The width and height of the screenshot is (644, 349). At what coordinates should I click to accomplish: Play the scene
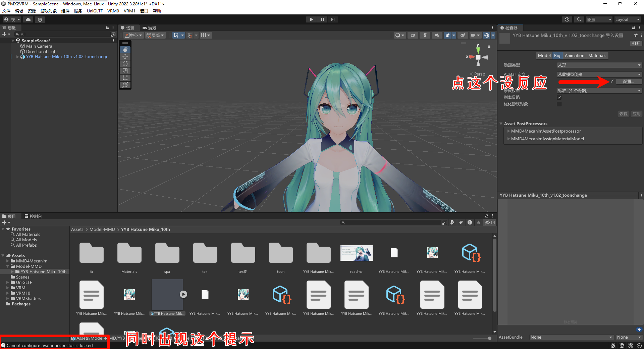311,19
